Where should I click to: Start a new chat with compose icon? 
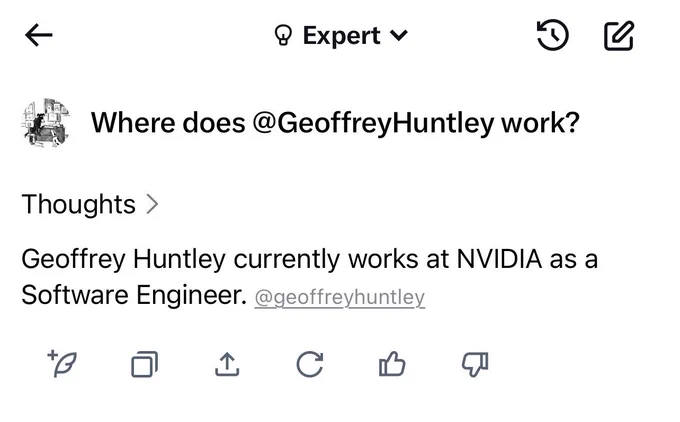619,36
